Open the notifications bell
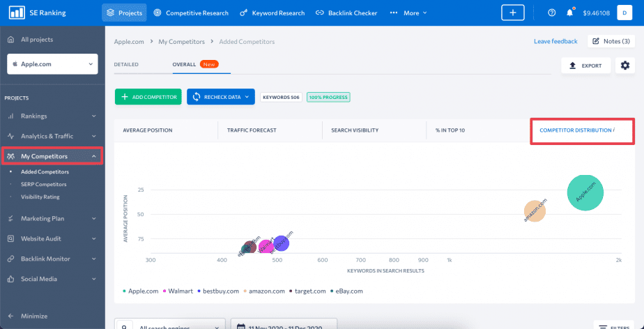The image size is (644, 329). pyautogui.click(x=569, y=13)
